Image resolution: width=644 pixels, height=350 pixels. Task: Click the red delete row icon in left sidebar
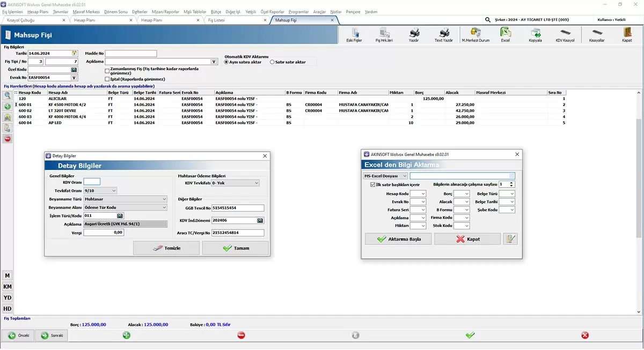pos(8,139)
